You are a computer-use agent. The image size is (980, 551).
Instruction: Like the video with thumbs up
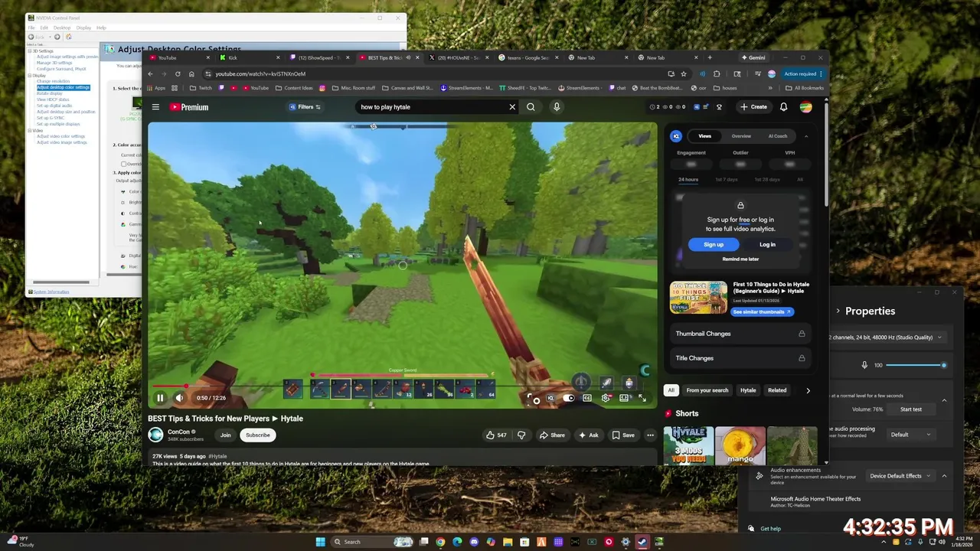click(496, 435)
